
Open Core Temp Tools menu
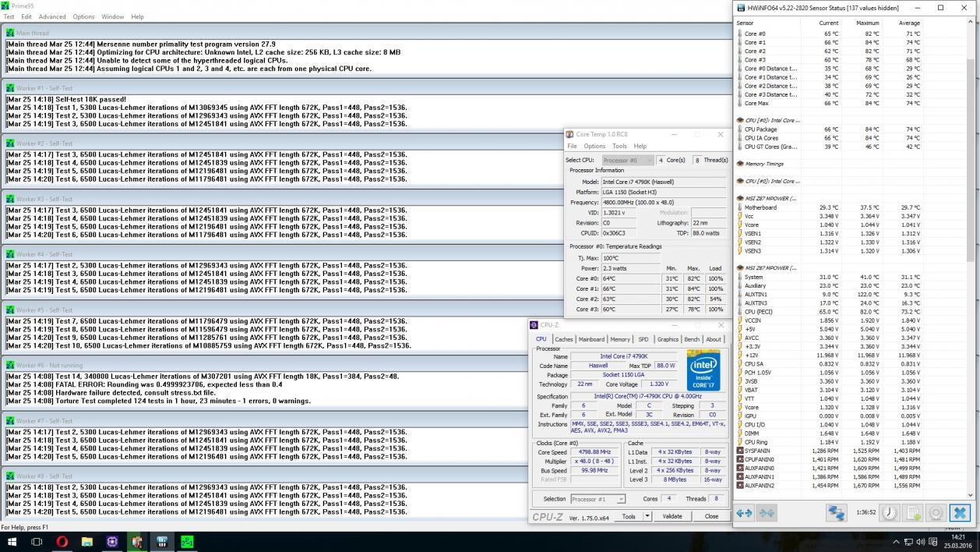[x=619, y=146]
